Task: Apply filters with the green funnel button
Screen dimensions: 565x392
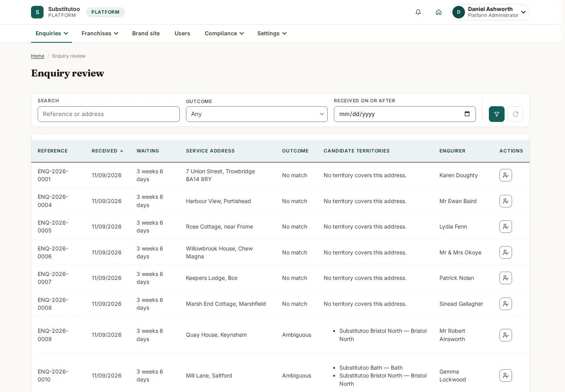Action: [497, 114]
